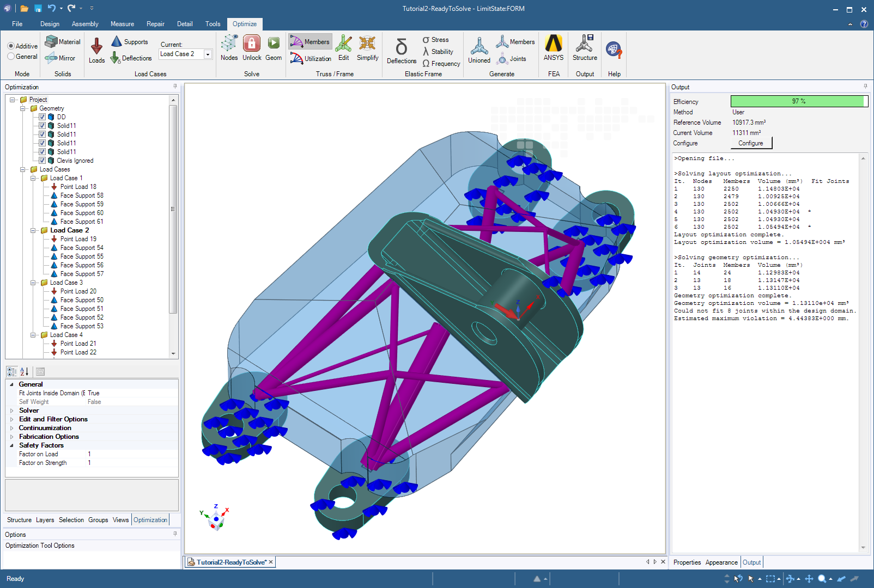Switch to the Design ribbon tab
The image size is (874, 588).
click(50, 24)
